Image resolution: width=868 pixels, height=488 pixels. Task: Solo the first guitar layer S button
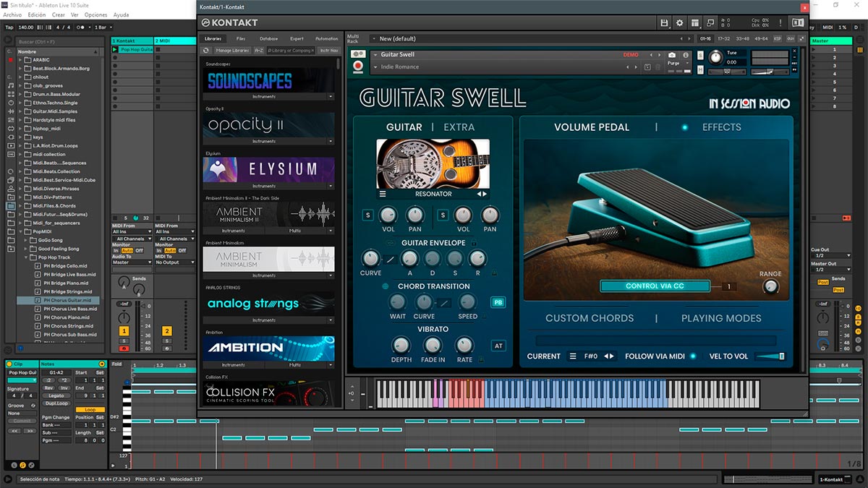367,215
